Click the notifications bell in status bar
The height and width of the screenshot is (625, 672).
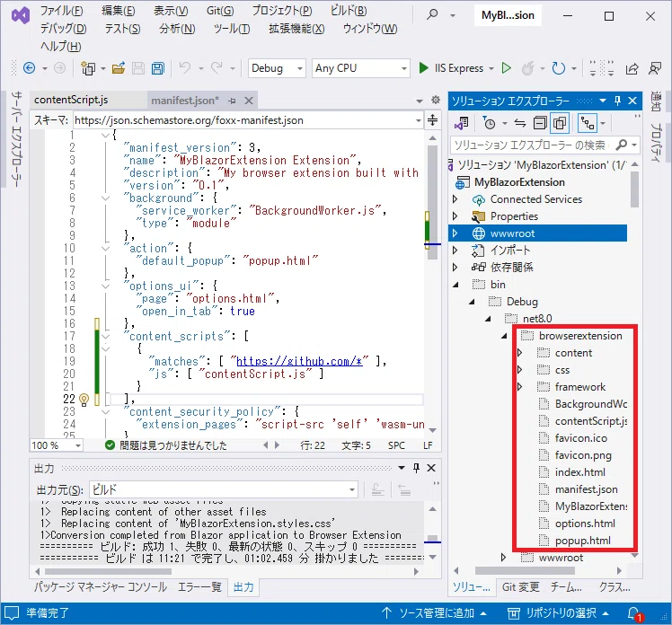[x=634, y=613]
